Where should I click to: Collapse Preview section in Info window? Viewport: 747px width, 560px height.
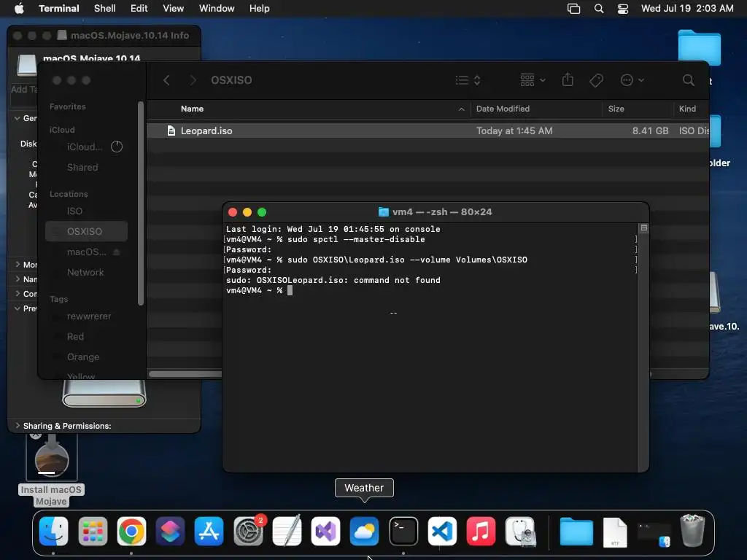click(18, 308)
